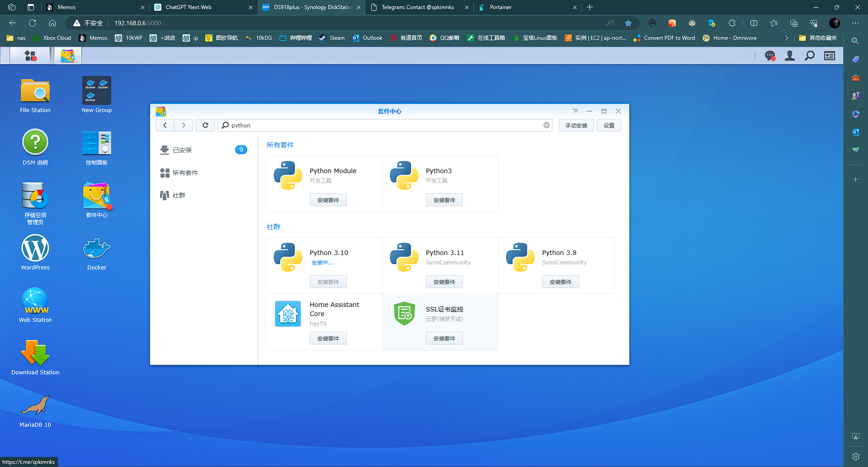Switch to Memos browser tab
Screen dimensions: 868x467
click(95, 7)
